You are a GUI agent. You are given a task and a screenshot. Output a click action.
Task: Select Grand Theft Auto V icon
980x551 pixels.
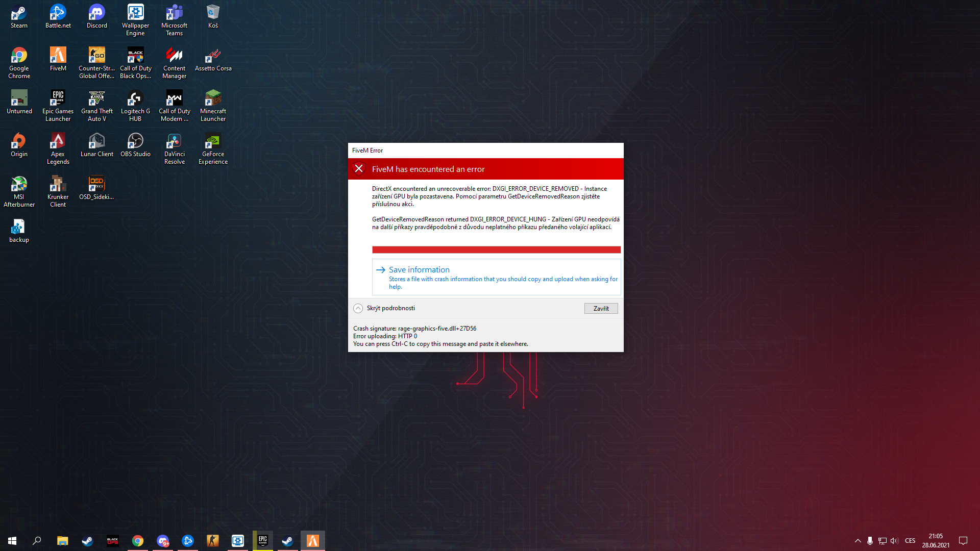point(96,106)
